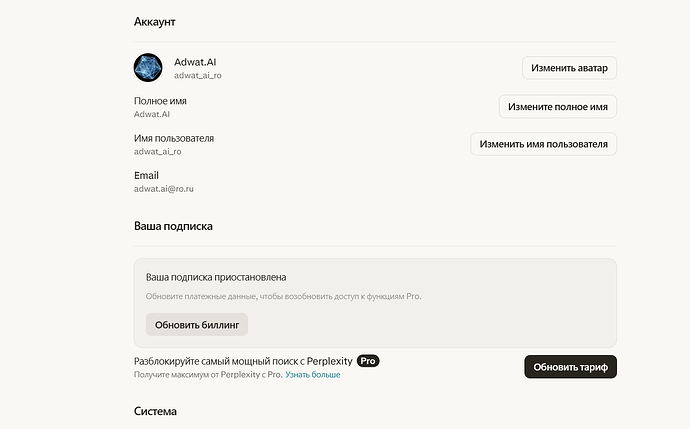The width and height of the screenshot is (690, 429).
Task: Click "Разблокируйте самый мощный поиск" promo text
Action: 242,360
